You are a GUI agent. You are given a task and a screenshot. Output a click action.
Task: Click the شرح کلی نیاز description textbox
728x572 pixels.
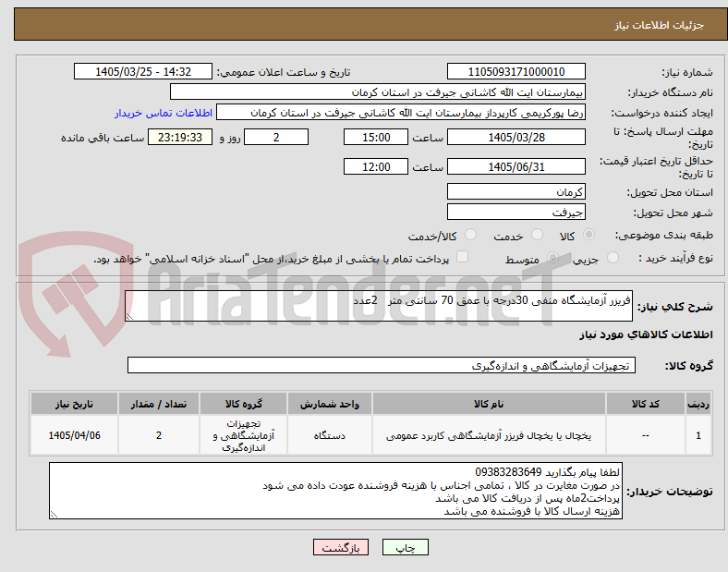[x=379, y=306]
